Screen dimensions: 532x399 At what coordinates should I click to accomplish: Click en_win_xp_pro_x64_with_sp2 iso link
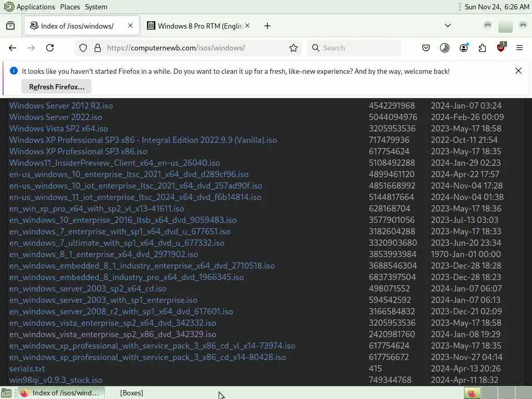tap(96, 209)
